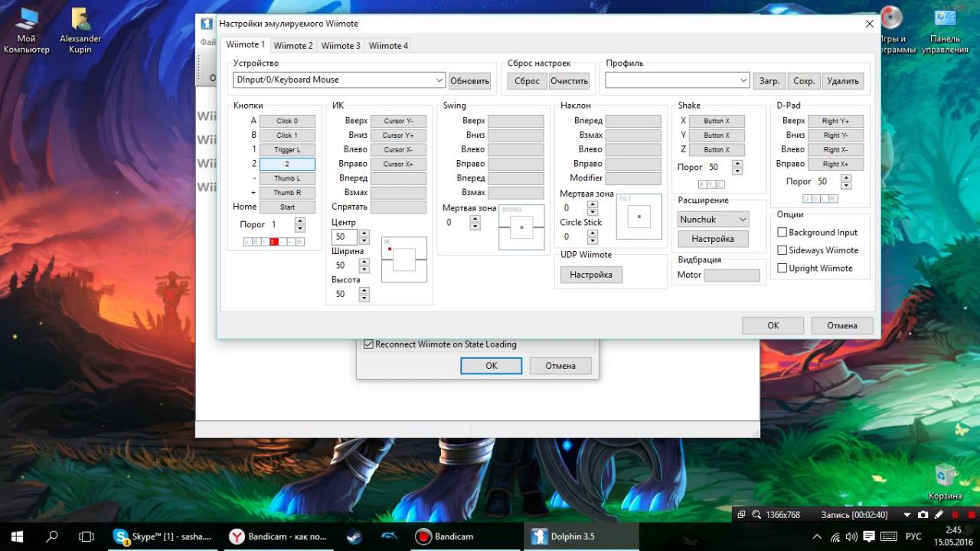Open the Wi-Fi network tray icon
This screenshot has width=980, height=551.
[835, 536]
